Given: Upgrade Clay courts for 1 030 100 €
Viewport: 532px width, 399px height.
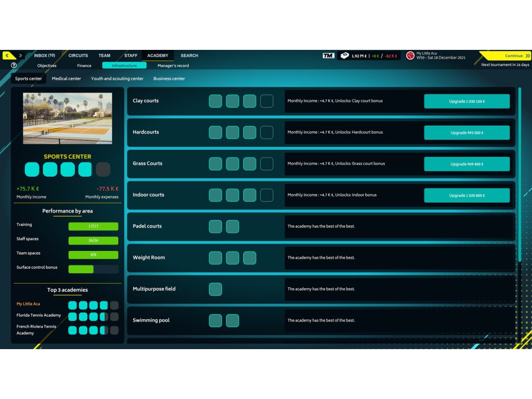Looking at the screenshot, I should [x=467, y=101].
